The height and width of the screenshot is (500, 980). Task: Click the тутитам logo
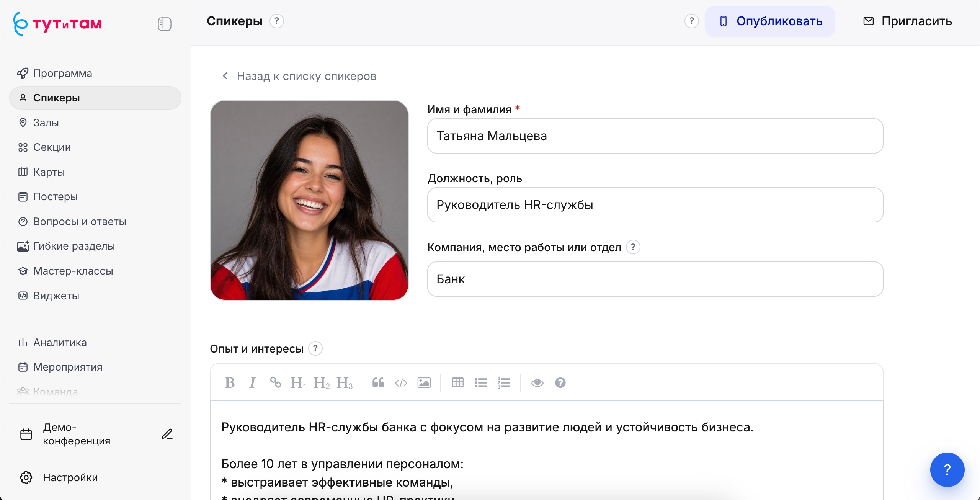tap(57, 24)
